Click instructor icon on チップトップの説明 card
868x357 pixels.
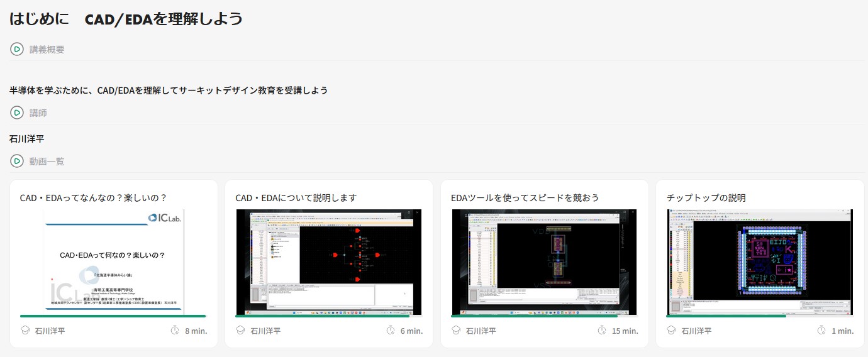point(672,331)
